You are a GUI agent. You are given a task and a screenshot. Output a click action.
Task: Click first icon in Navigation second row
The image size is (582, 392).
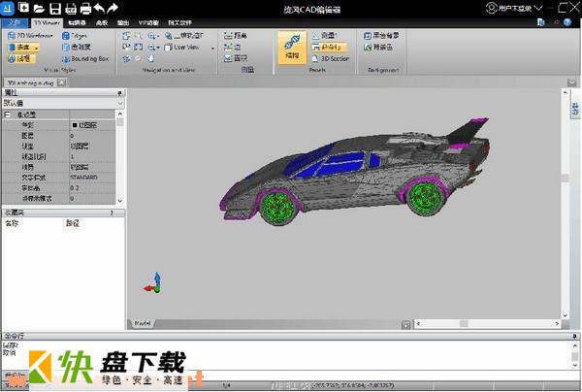pos(126,48)
